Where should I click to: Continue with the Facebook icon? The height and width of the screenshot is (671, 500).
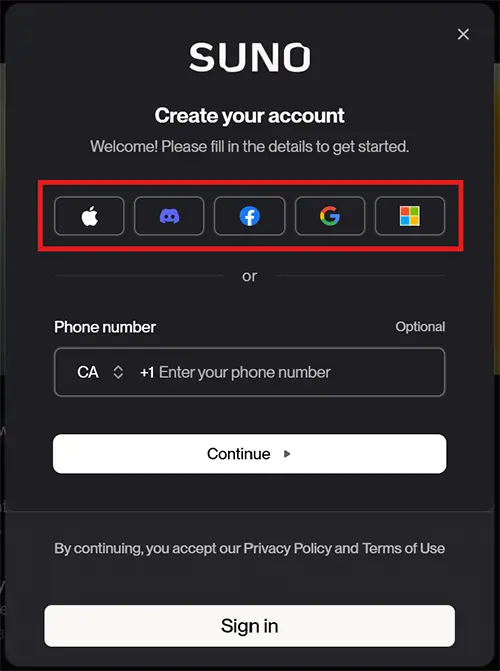click(250, 216)
